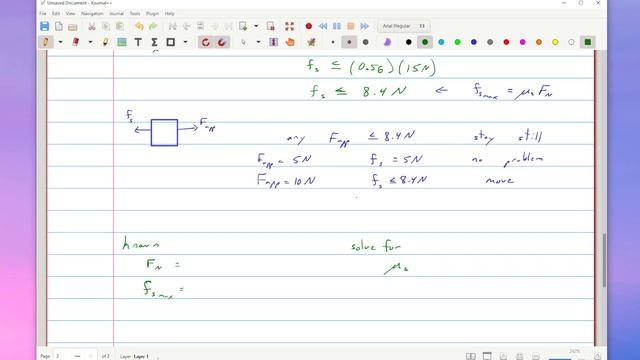Viewport: 640px width, 360px height.
Task: Open custom color chooser green square
Action: (x=588, y=42)
